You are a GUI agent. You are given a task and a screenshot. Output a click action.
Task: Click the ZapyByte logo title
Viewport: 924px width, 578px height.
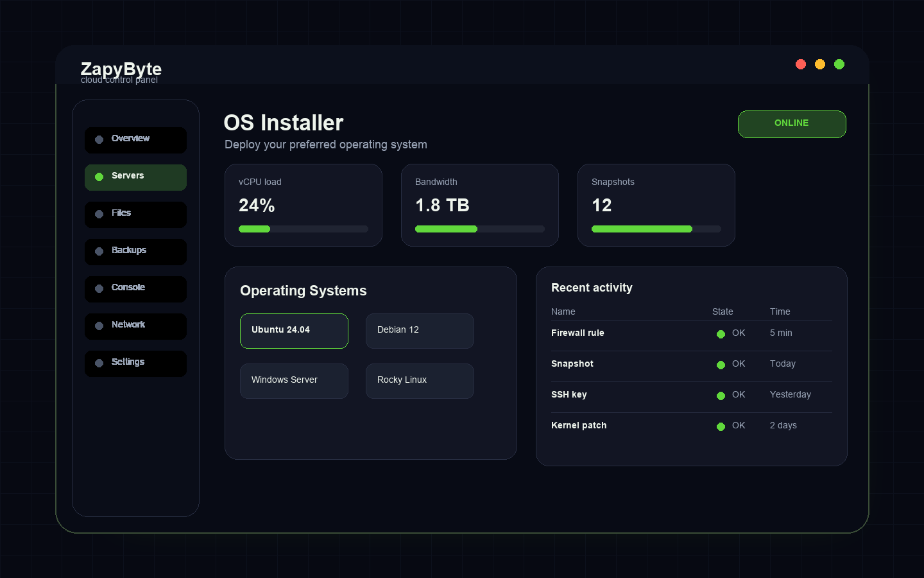point(121,69)
